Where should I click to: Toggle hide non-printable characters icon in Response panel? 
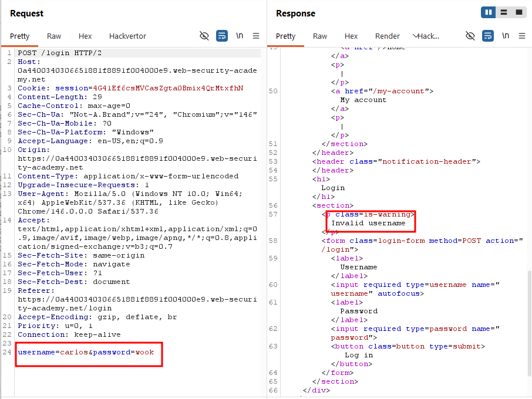point(470,36)
